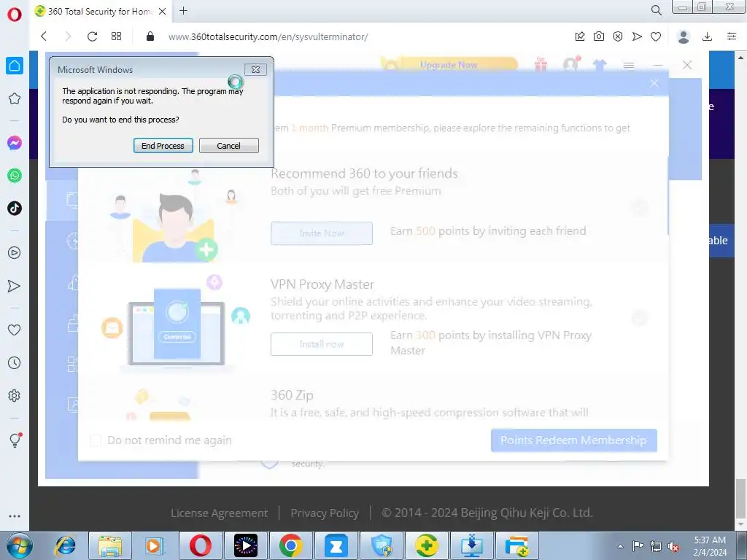This screenshot has width=747, height=560.
Task: Click the Invite Now button
Action: 322,233
